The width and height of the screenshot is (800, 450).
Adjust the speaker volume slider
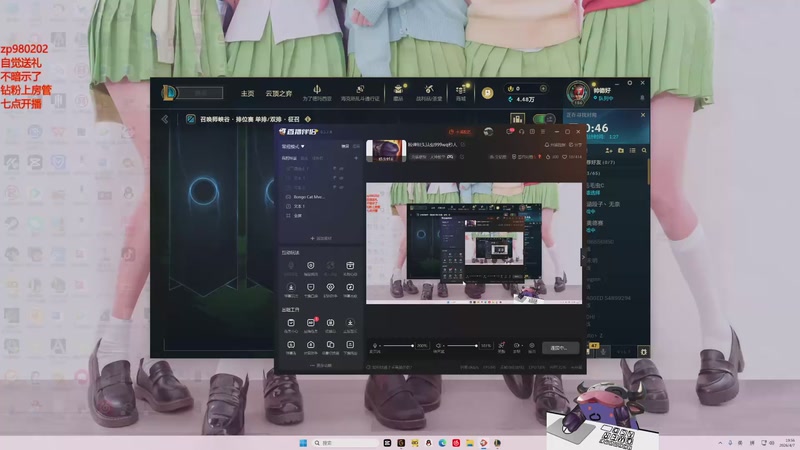pyautogui.click(x=463, y=345)
